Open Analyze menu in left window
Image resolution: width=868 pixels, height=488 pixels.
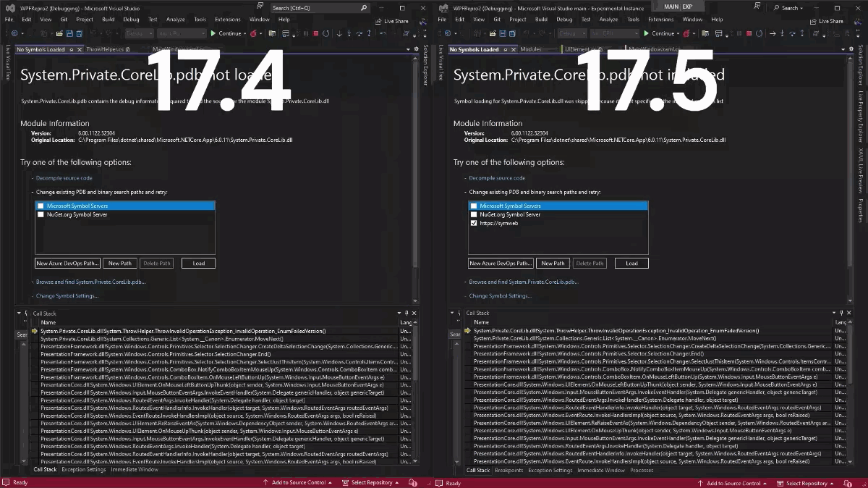[x=175, y=20]
